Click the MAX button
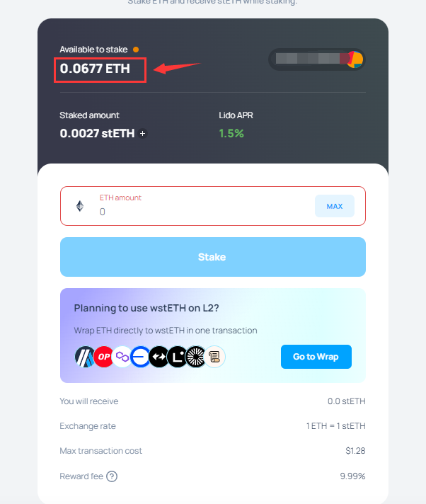 [x=335, y=206]
